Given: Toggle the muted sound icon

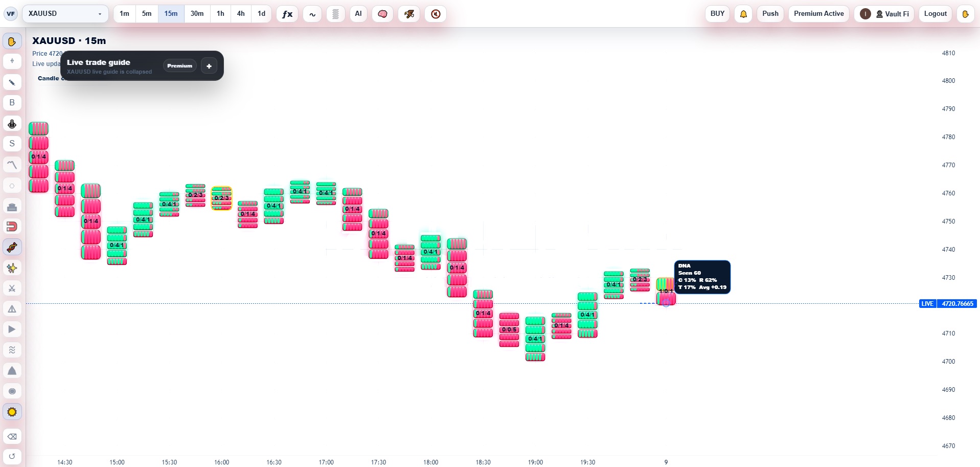Looking at the screenshot, I should pyautogui.click(x=436, y=14).
